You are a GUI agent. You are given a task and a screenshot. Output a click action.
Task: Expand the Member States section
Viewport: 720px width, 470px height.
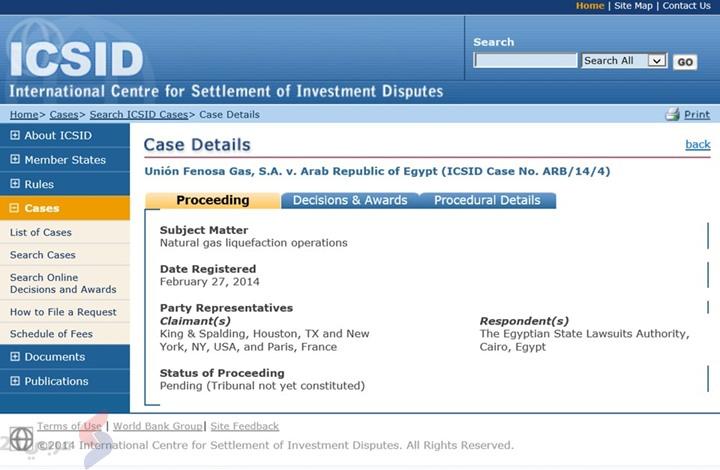click(15, 160)
